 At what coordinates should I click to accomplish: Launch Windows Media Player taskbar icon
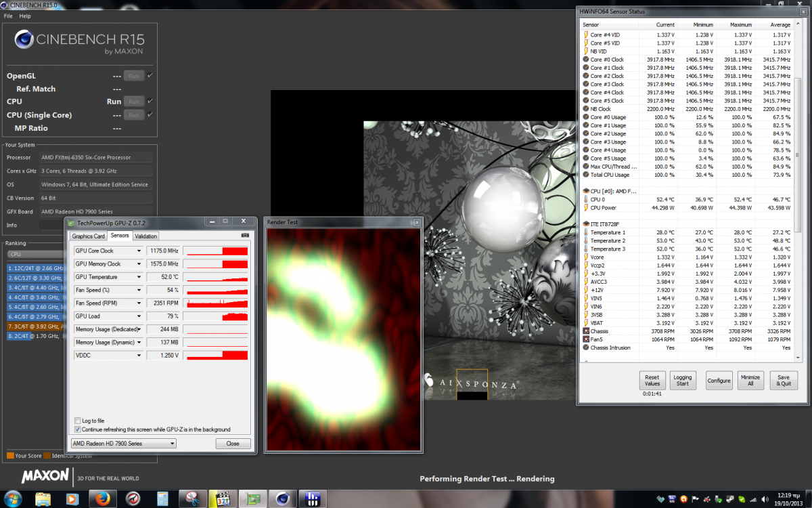point(72,499)
